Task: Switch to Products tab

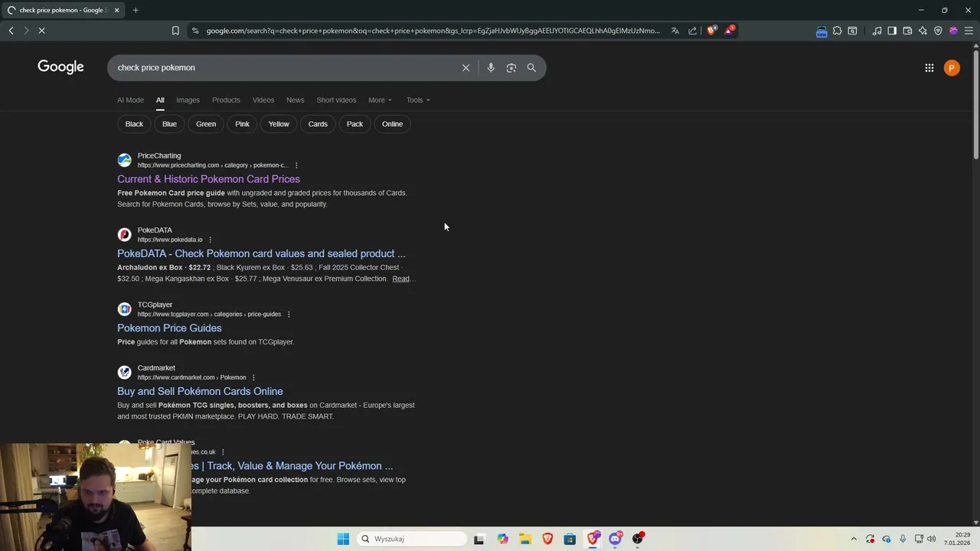Action: point(226,100)
